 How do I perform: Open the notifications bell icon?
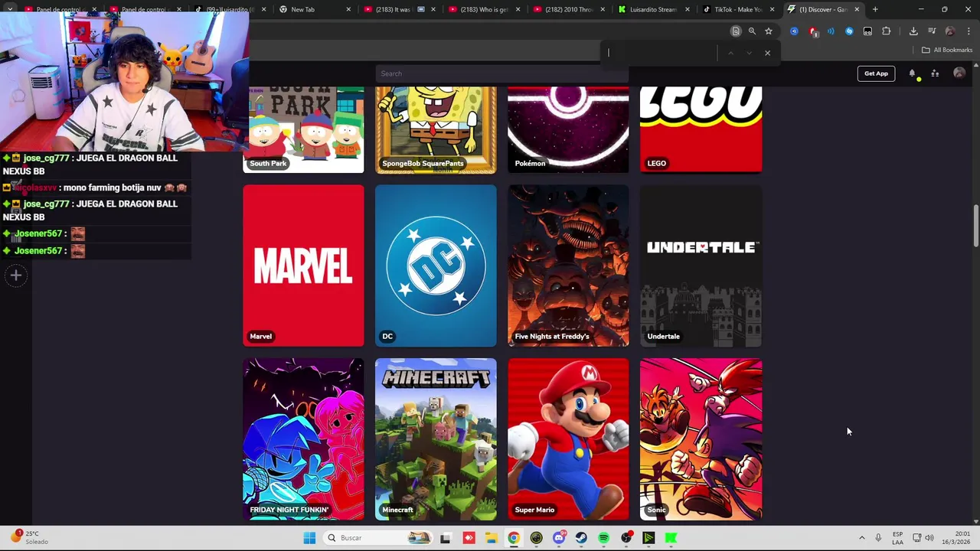click(x=913, y=73)
